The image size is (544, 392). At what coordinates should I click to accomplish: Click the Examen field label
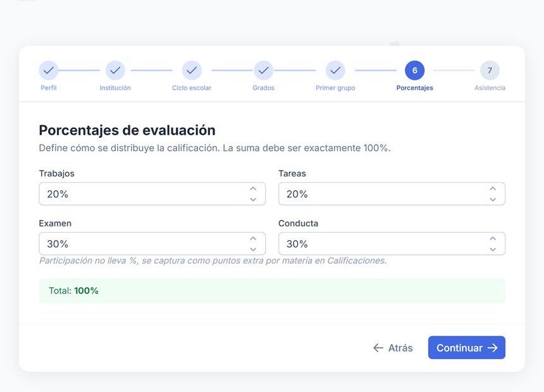click(x=55, y=223)
